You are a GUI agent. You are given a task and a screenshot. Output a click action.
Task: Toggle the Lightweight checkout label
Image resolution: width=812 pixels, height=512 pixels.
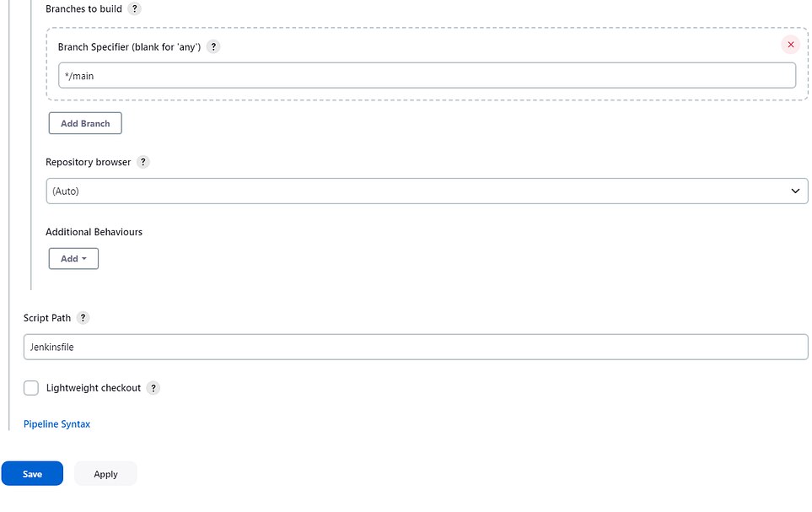click(x=94, y=388)
